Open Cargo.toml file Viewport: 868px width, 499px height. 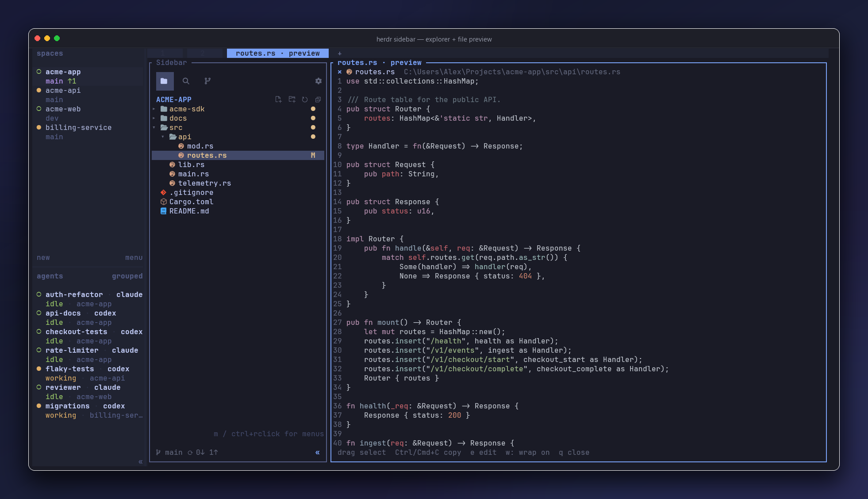pos(191,202)
